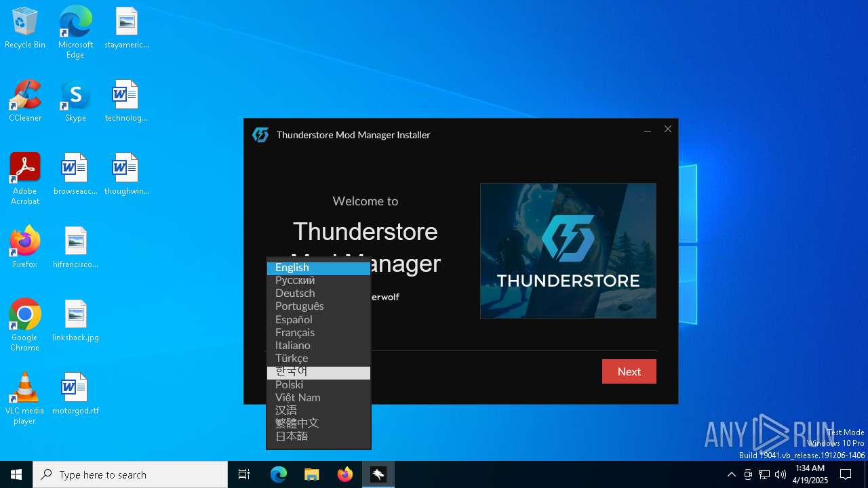Select Türkçe language option
868x488 pixels.
tap(319, 358)
